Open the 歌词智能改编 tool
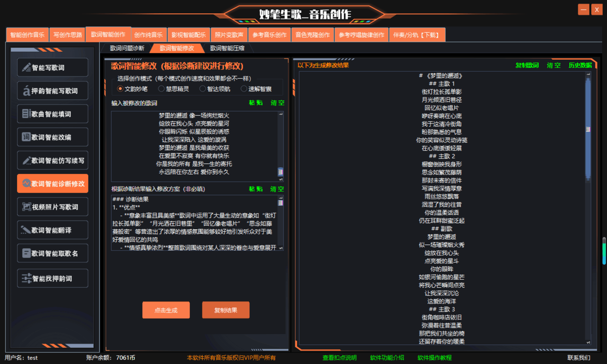 52,137
